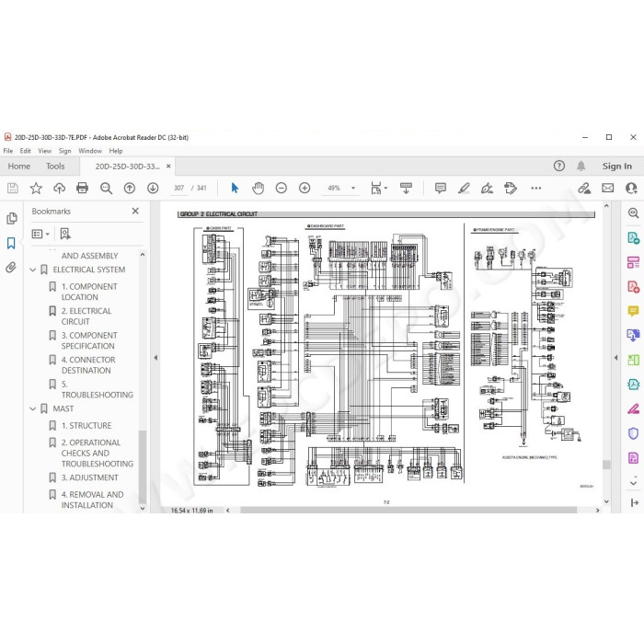Image resolution: width=644 pixels, height=644 pixels.
Task: Open the Sign menu
Action: point(65,151)
